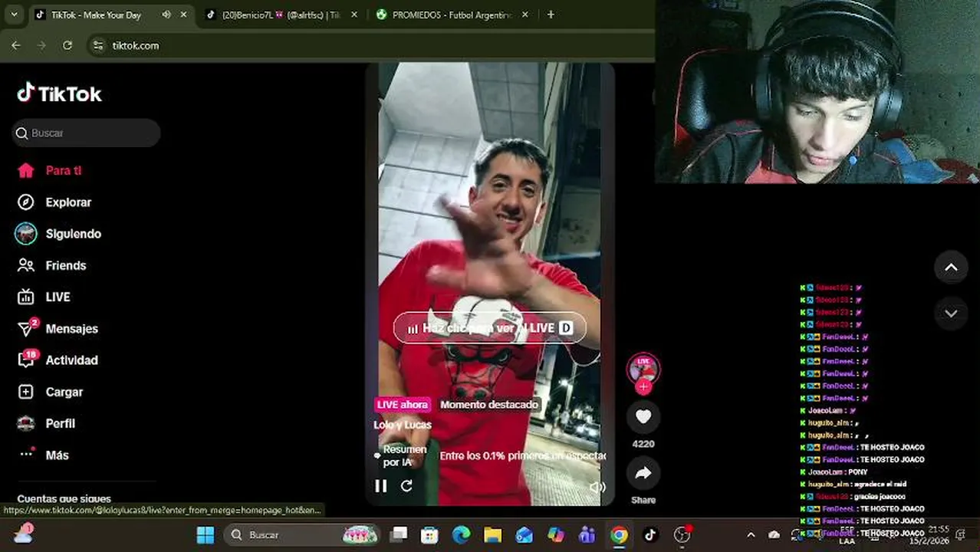The width and height of the screenshot is (980, 552).
Task: Close the PROMIEDOS tab
Action: point(524,15)
